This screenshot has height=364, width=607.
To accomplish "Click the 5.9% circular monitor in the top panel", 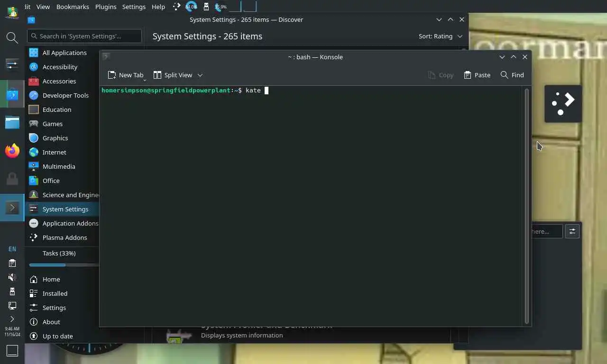I will (x=221, y=7).
